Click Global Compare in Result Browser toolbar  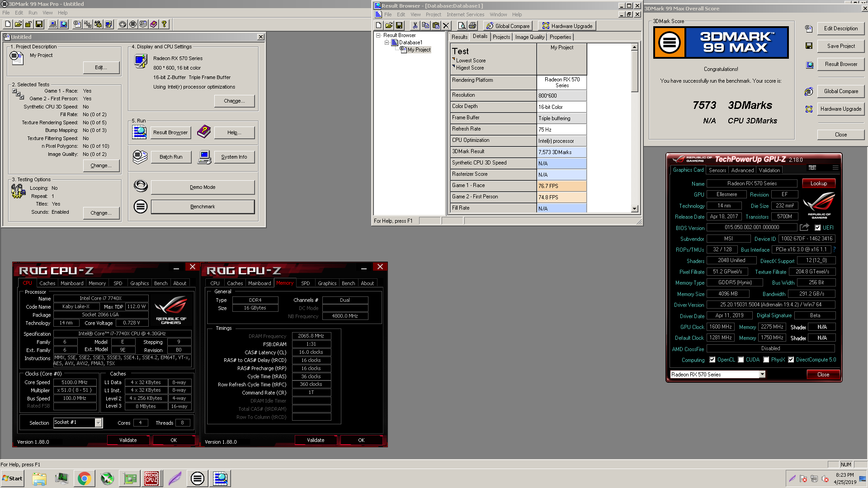coord(508,26)
